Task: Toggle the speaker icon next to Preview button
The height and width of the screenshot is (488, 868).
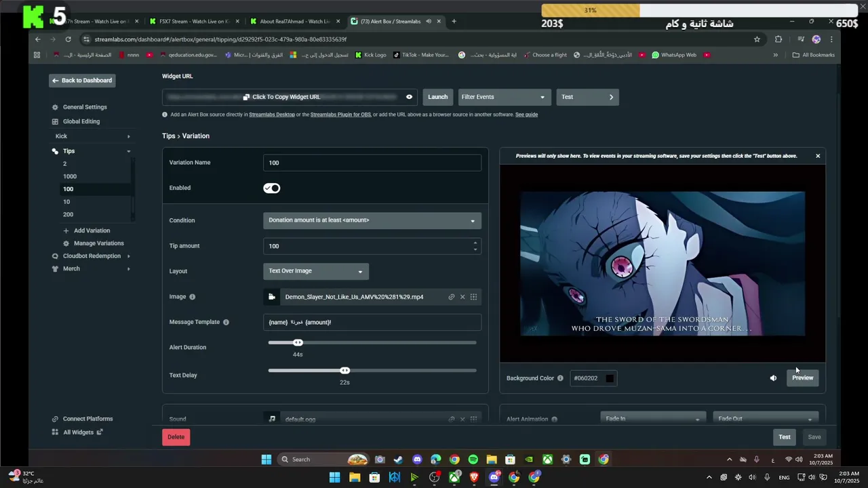Action: coord(773,378)
